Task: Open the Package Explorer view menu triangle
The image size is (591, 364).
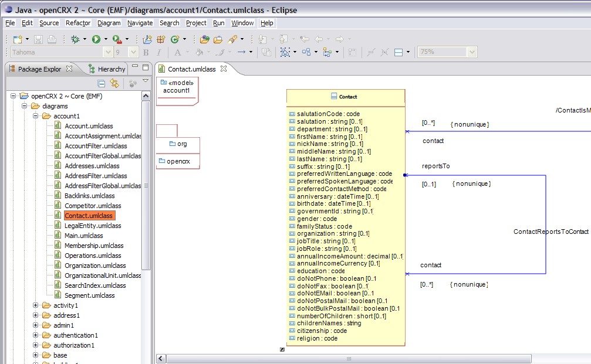Action: pos(146,81)
